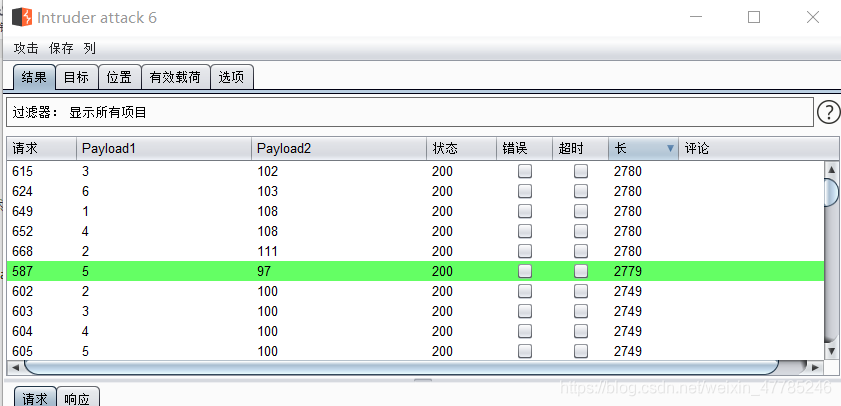Open the 列 menu

pyautogui.click(x=90, y=48)
